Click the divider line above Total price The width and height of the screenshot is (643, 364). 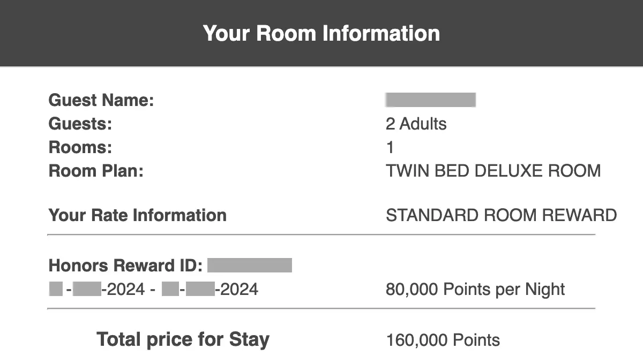pos(322,308)
